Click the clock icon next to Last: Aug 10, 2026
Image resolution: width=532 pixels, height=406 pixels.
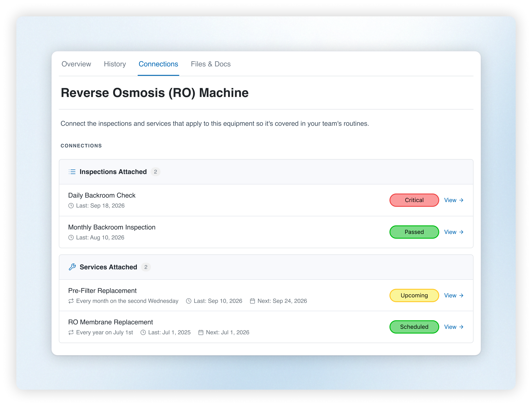click(x=71, y=238)
